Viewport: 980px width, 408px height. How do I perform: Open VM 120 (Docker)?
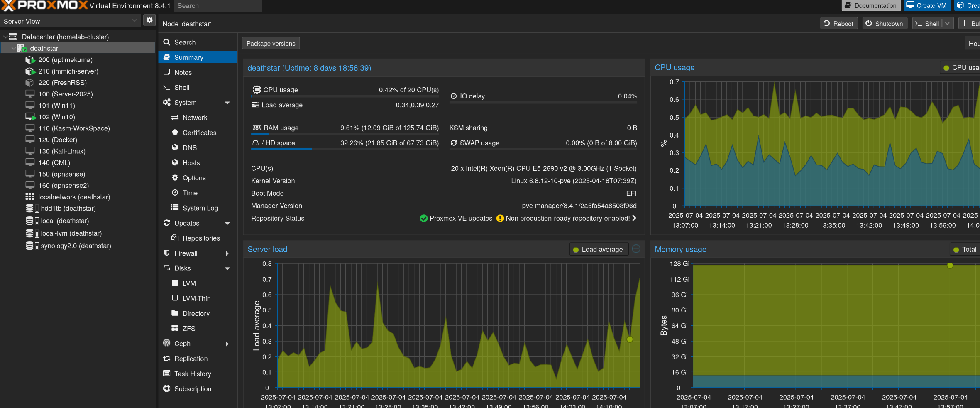58,140
